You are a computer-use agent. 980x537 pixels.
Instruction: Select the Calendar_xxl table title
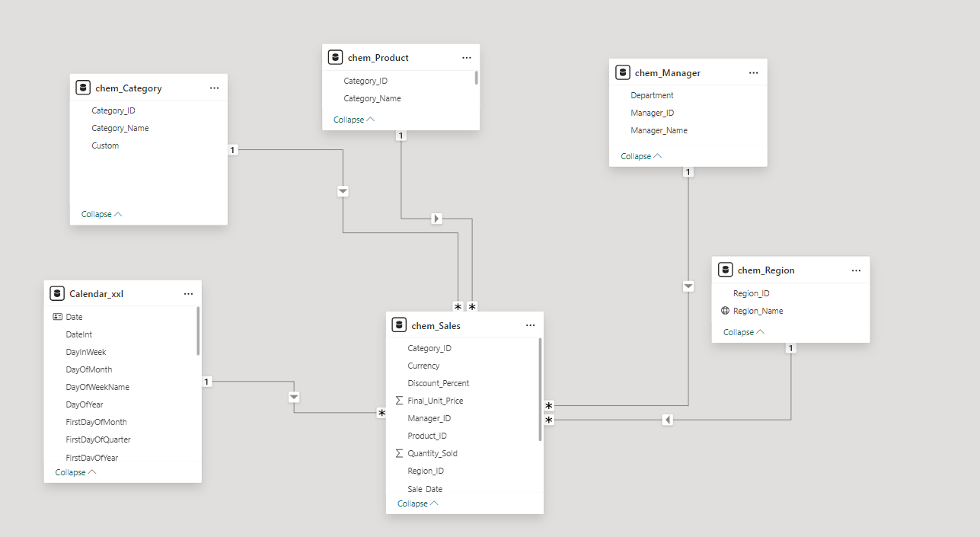[96, 294]
